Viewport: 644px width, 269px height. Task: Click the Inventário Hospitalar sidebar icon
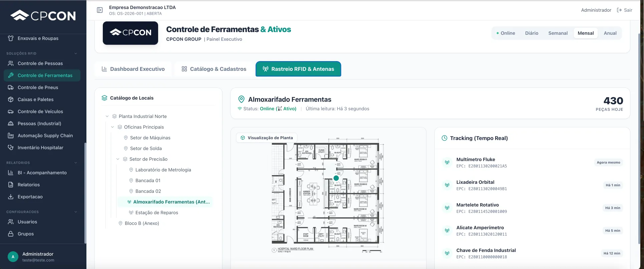(x=11, y=147)
